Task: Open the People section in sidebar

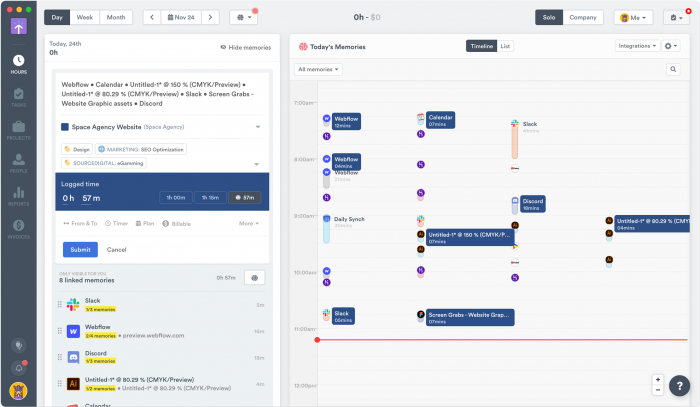Action: coord(18,163)
